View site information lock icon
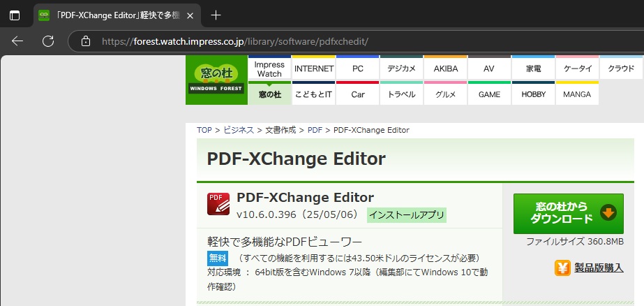The width and height of the screenshot is (644, 306). 85,41
